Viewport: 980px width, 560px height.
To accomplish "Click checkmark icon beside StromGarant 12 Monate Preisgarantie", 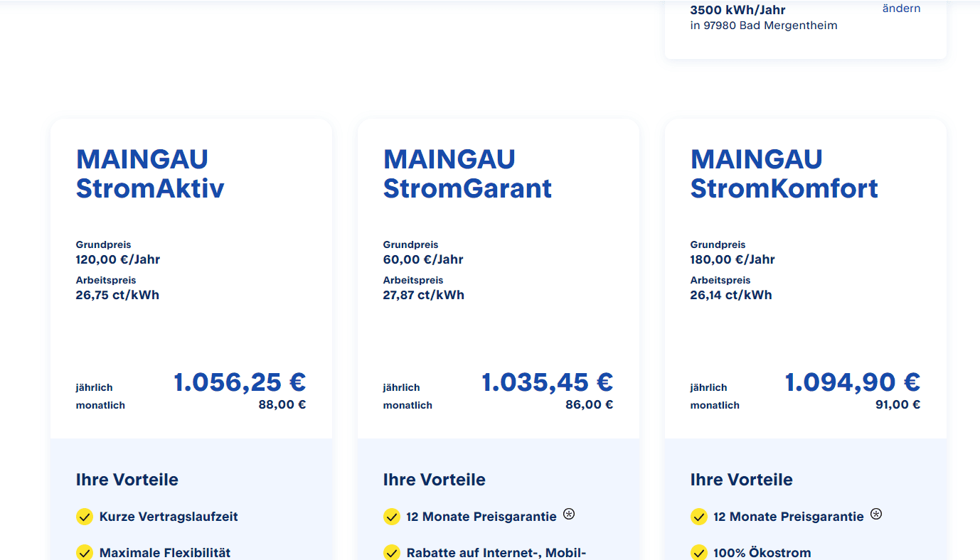I will coord(392,517).
